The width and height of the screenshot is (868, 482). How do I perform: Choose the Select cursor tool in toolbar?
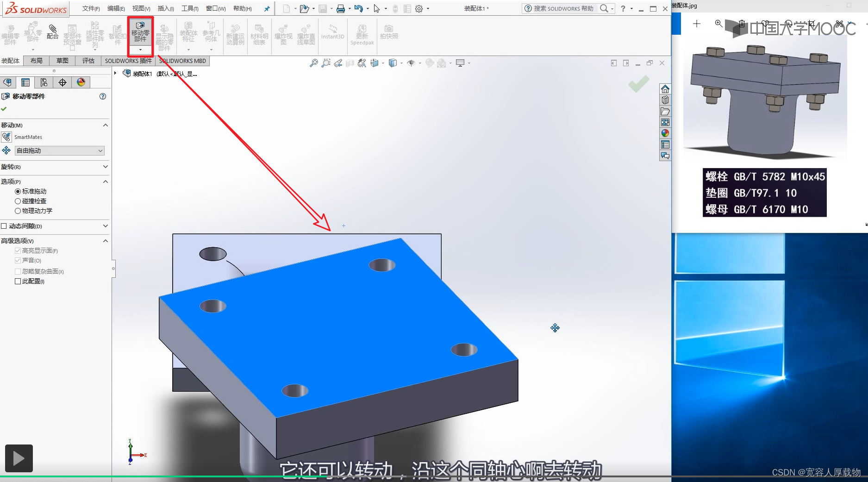click(377, 9)
